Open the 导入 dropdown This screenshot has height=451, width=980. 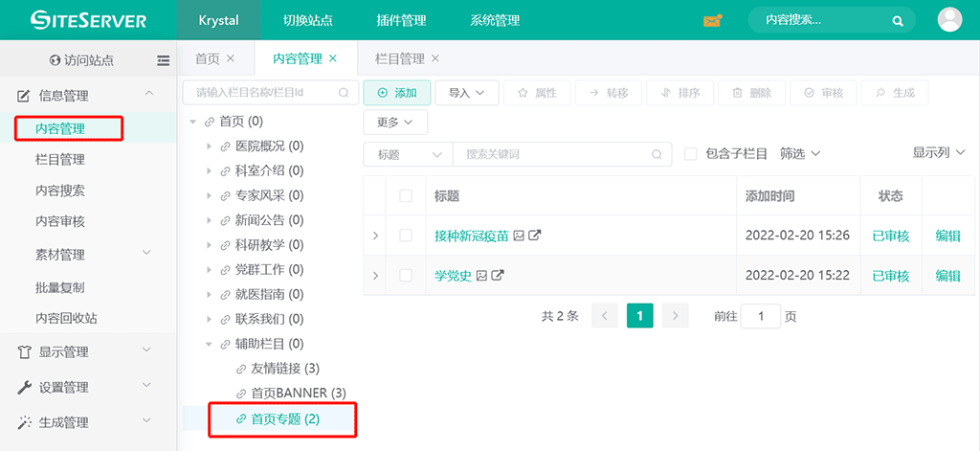[x=467, y=93]
